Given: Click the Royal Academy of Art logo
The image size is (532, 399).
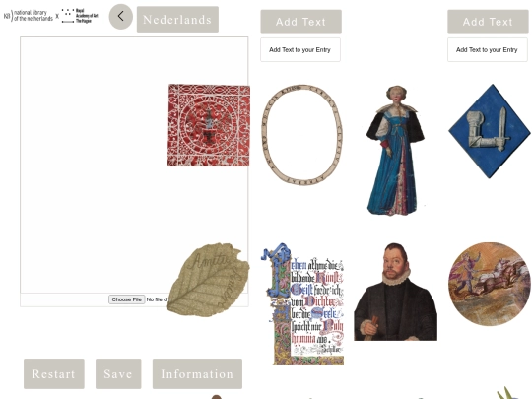Looking at the screenshot, I should pos(80,16).
